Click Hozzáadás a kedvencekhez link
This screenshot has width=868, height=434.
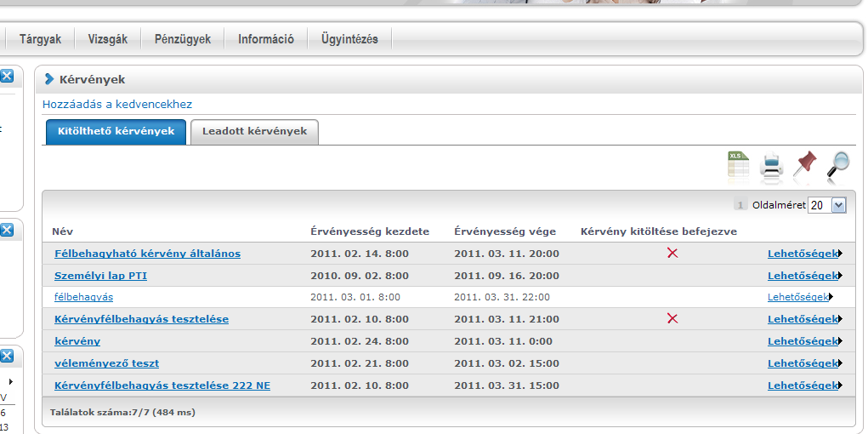[117, 104]
